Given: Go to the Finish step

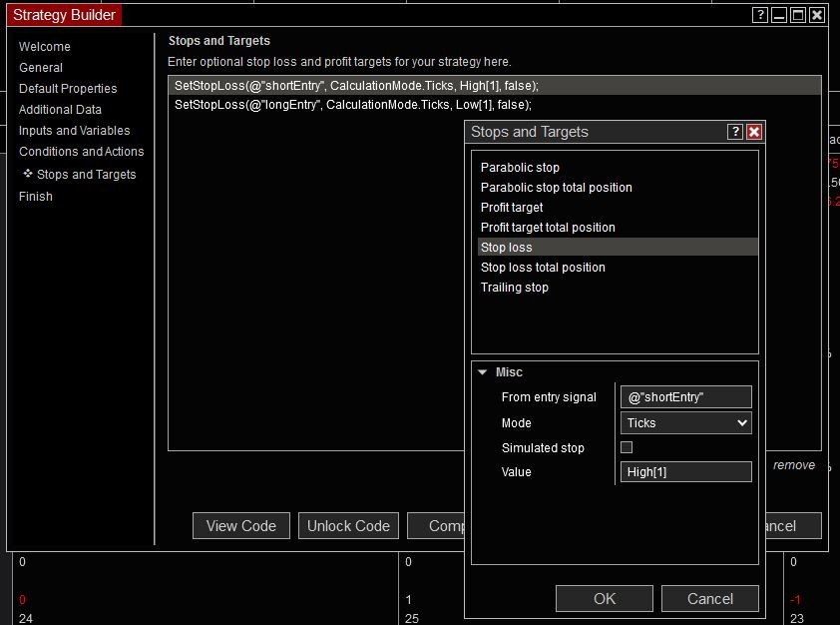Looking at the screenshot, I should point(35,196).
